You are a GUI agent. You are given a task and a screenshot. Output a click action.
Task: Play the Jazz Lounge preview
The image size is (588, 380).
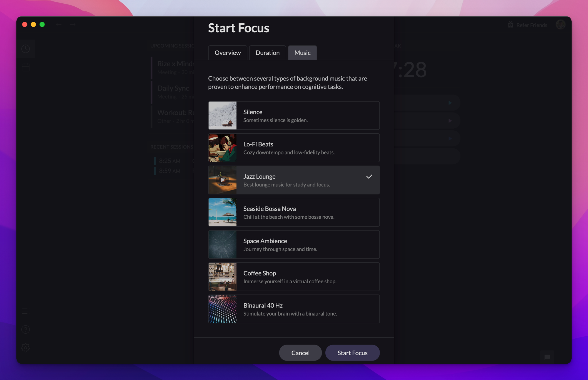coord(223,180)
